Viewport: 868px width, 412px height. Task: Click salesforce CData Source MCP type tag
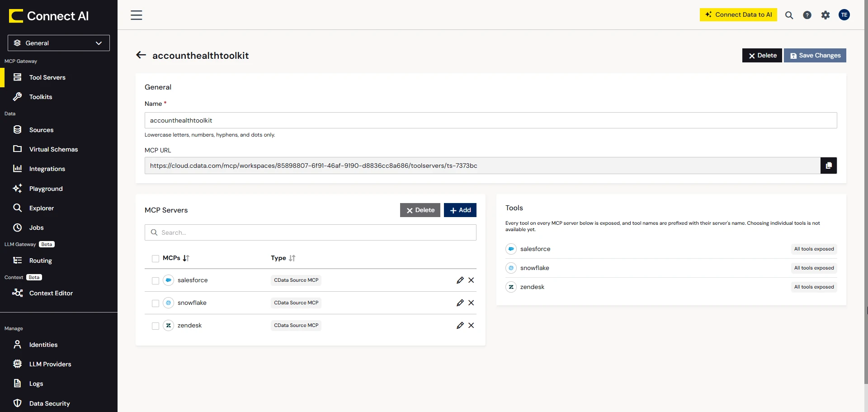click(x=296, y=280)
